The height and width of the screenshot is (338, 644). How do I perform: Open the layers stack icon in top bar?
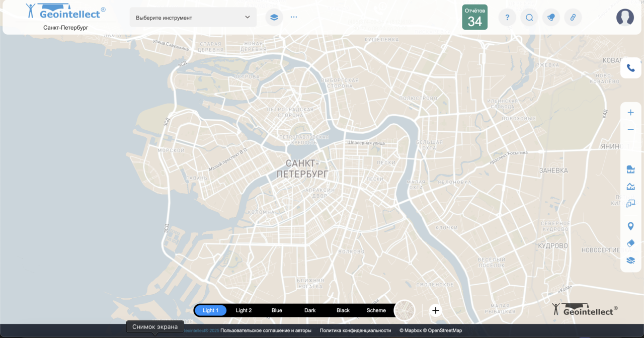pyautogui.click(x=274, y=17)
